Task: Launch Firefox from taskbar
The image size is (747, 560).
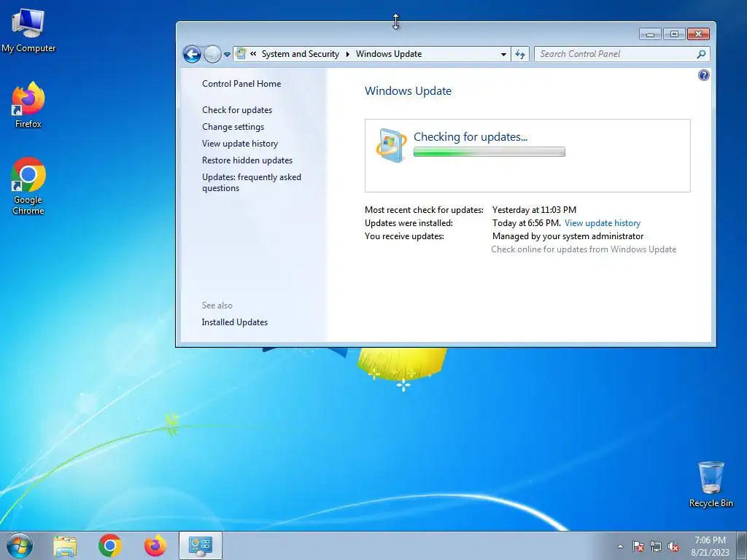Action: (x=155, y=545)
